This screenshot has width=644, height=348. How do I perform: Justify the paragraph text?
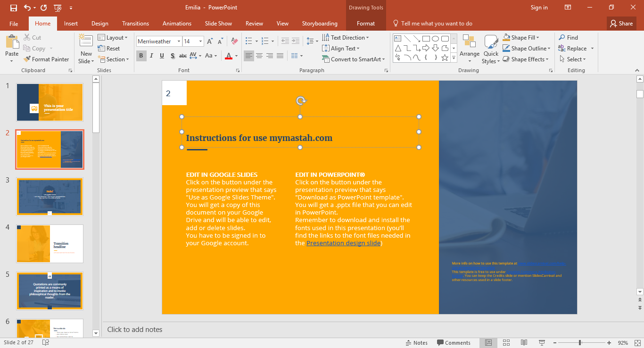click(x=280, y=56)
